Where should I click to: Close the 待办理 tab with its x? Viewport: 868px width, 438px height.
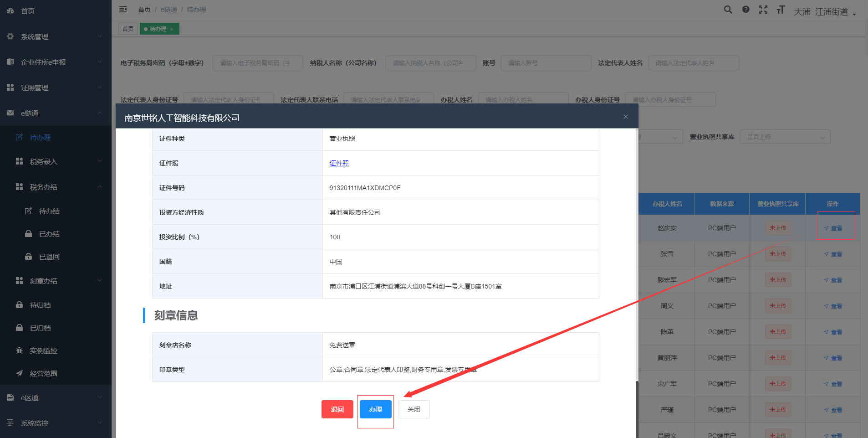(x=172, y=29)
